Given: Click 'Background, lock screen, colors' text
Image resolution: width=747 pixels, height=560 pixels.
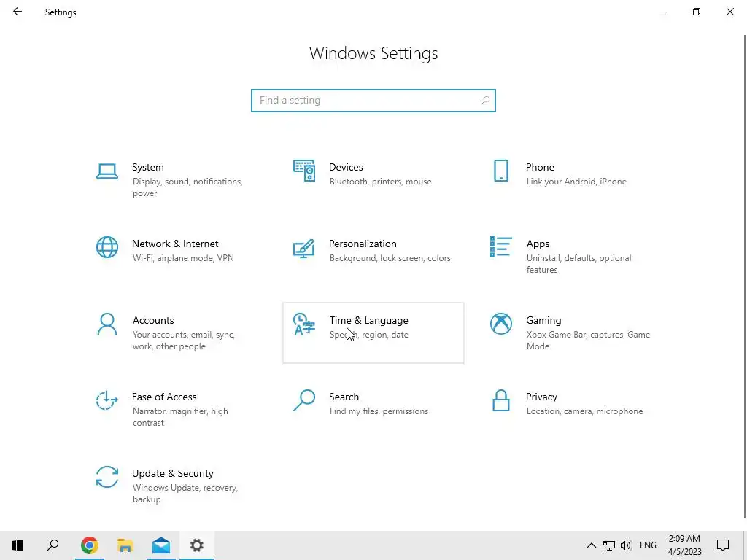Looking at the screenshot, I should click(390, 258).
